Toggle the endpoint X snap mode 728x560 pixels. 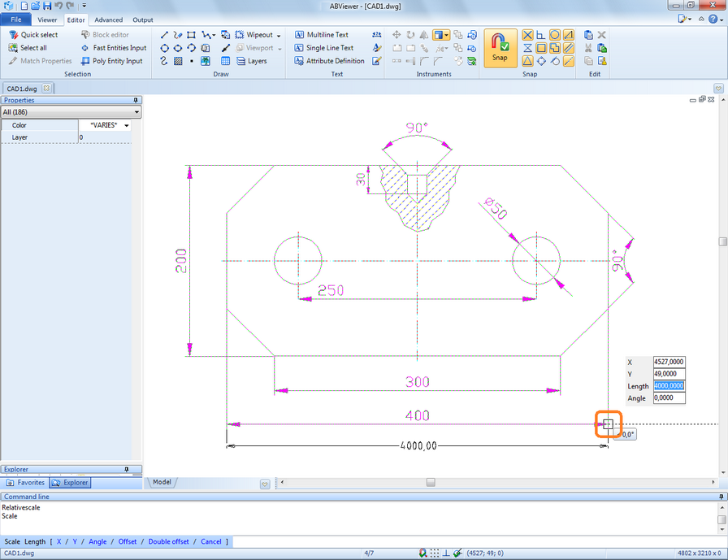(527, 35)
